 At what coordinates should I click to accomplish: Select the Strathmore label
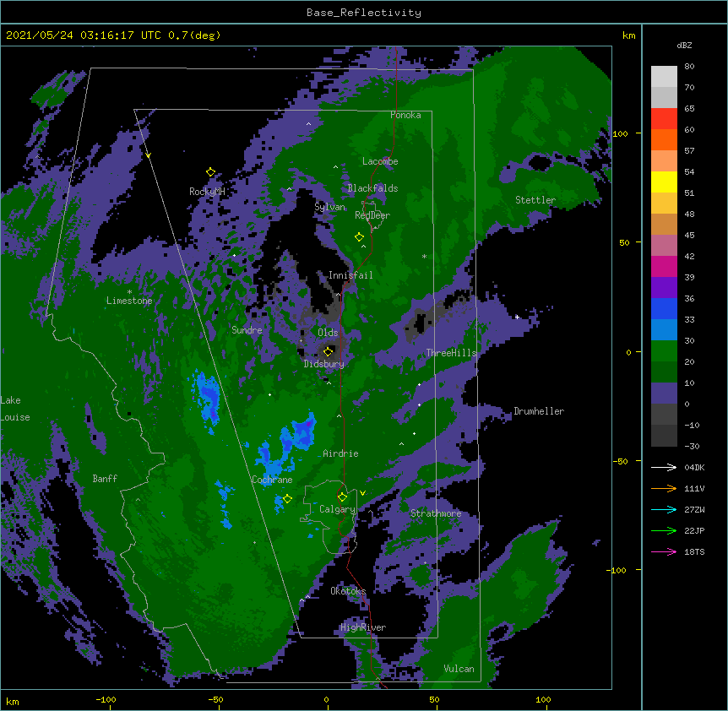tap(436, 513)
